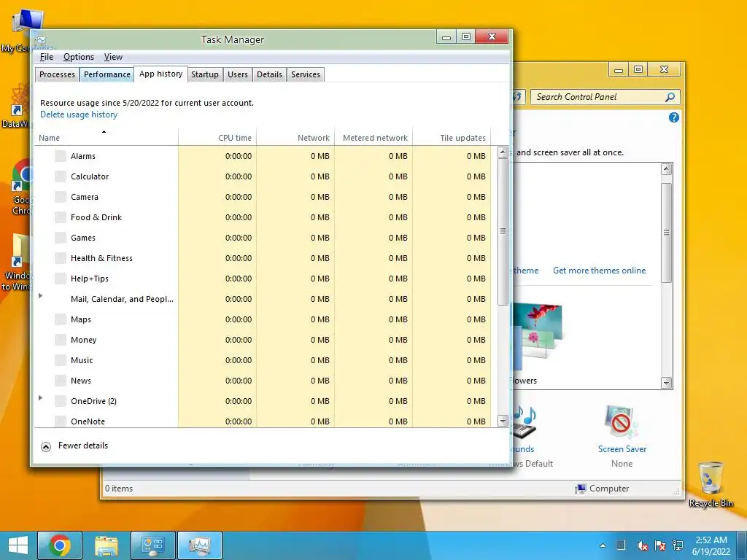Click the Games app icon in the list
The height and width of the screenshot is (560, 747).
61,238
